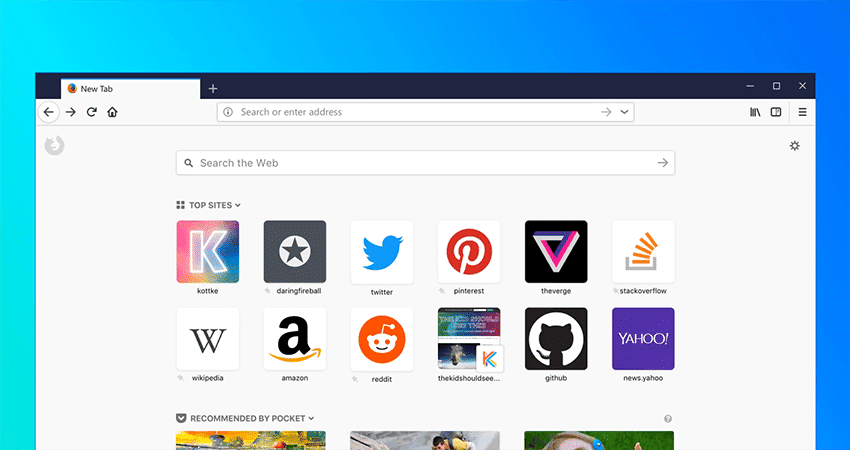Focus the Search or enter address bar
850x450 pixels.
click(426, 112)
